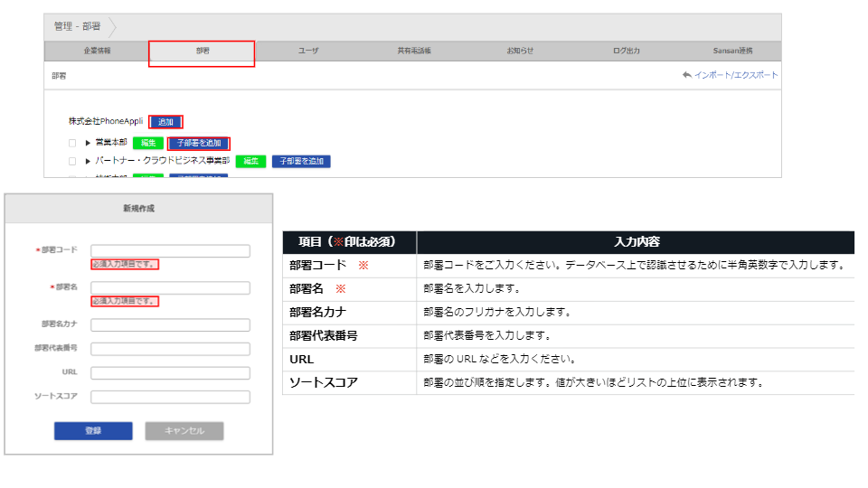Expand パートナー・クラウドビジネス事業部 node
Viewport: 868px width, 488px height.
coord(88,162)
